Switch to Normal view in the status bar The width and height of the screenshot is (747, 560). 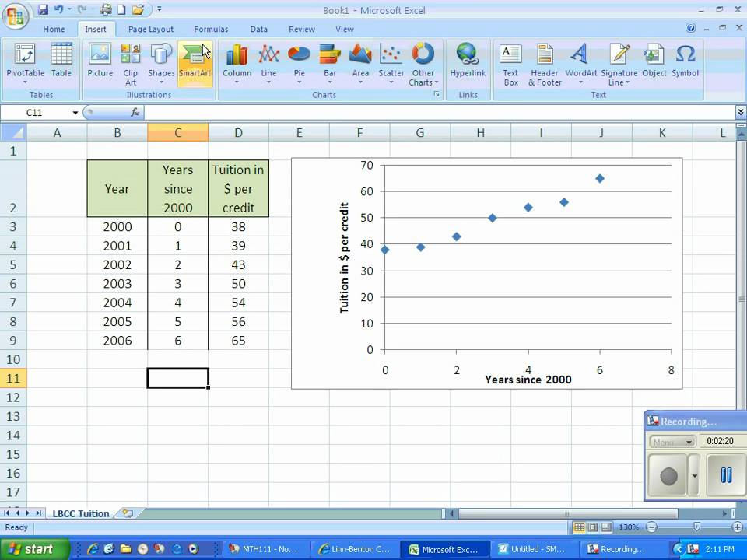(579, 527)
